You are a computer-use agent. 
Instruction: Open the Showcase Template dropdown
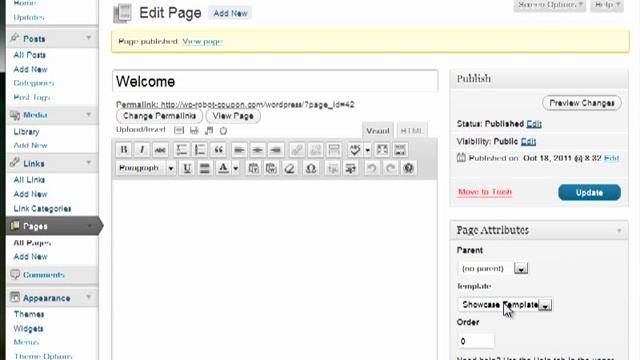click(505, 304)
